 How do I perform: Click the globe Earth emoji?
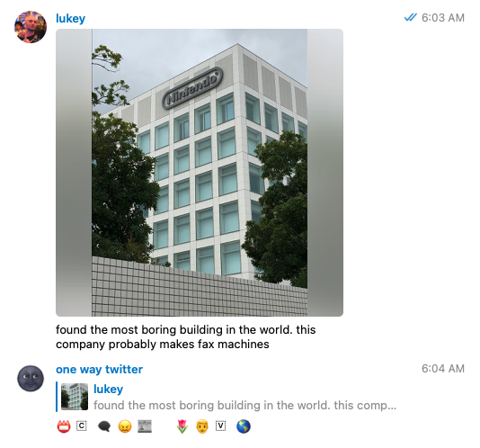pyautogui.click(x=244, y=426)
